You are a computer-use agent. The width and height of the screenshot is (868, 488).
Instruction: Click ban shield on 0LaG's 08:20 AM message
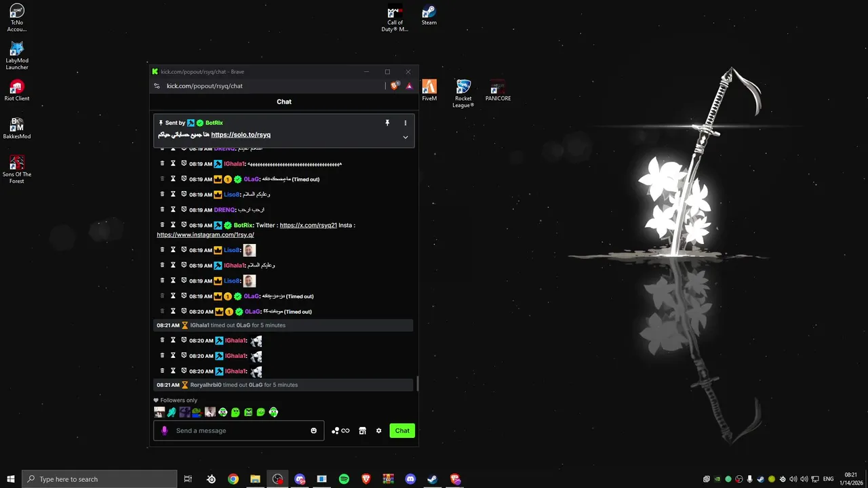(184, 311)
